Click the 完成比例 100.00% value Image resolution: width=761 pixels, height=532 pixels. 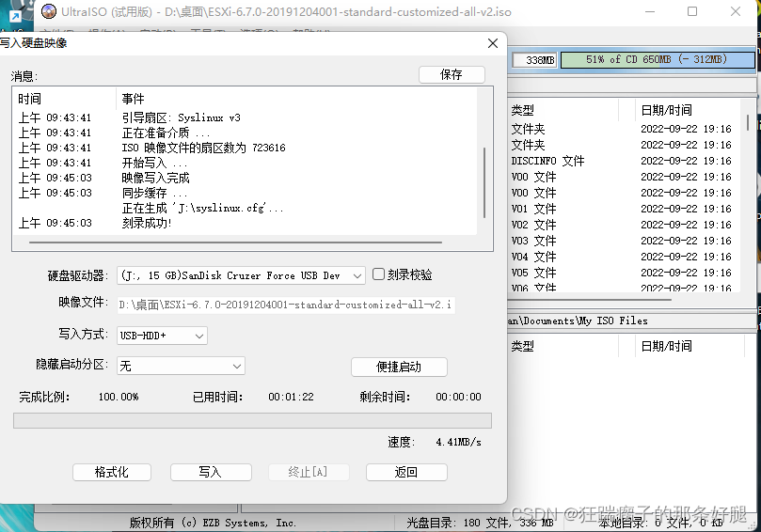tap(119, 397)
